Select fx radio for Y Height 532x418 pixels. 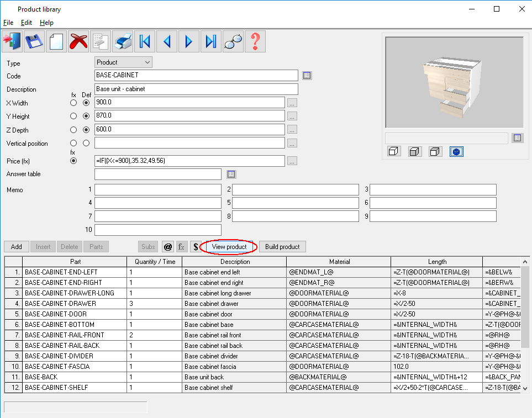pos(73,117)
